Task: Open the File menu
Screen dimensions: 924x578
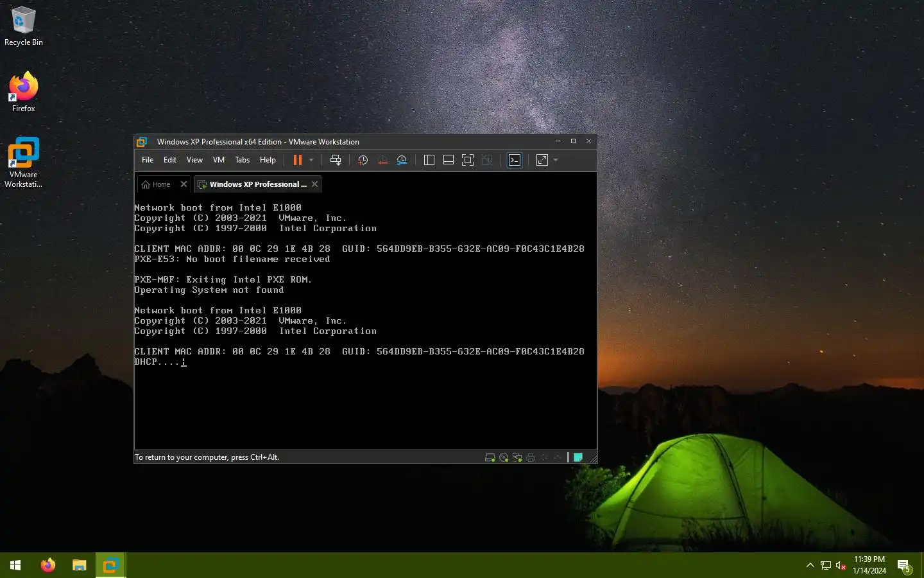Action: pyautogui.click(x=148, y=160)
